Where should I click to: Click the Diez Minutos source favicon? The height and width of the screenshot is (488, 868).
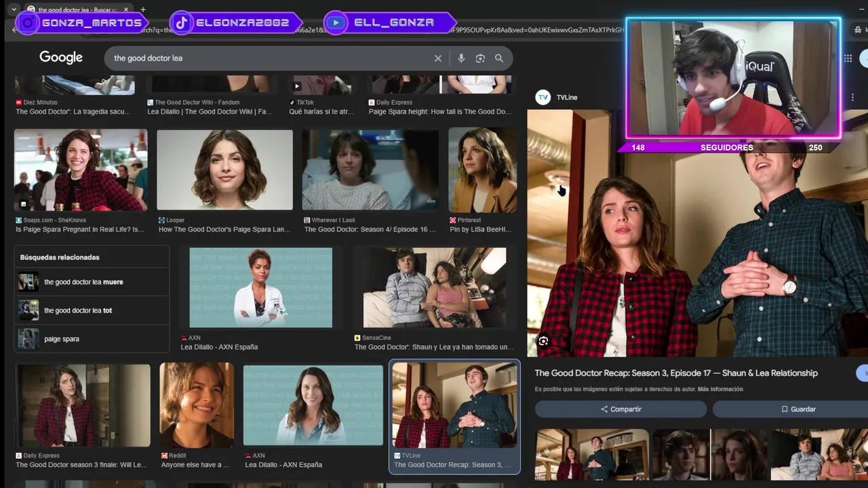pos(18,102)
